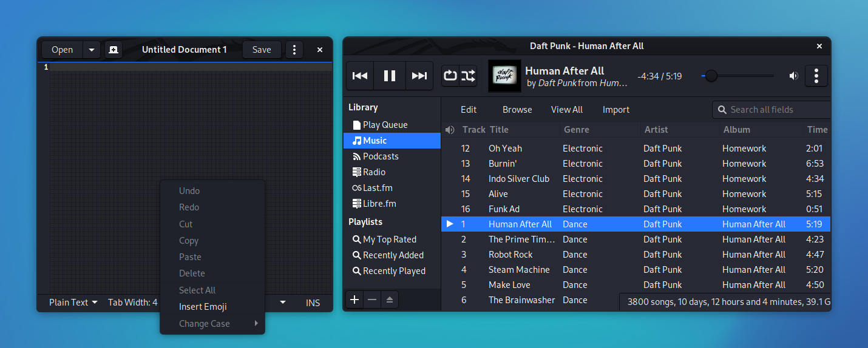Viewport: 868px width, 348px height.
Task: Click the Browse button
Action: 517,110
